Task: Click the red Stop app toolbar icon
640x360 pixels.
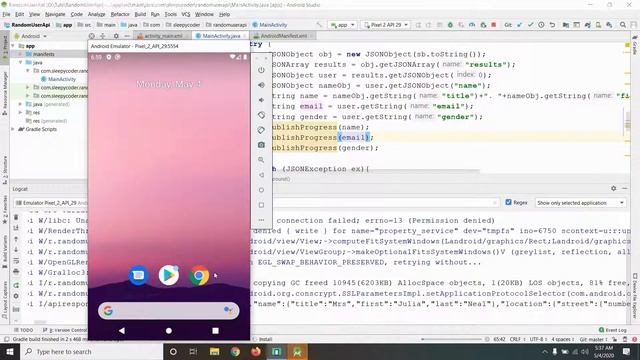Action: click(493, 25)
